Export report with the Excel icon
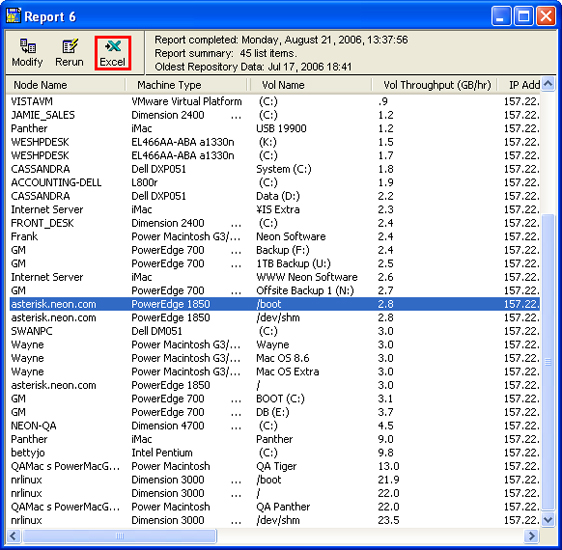The width and height of the screenshot is (562, 550). (113, 53)
